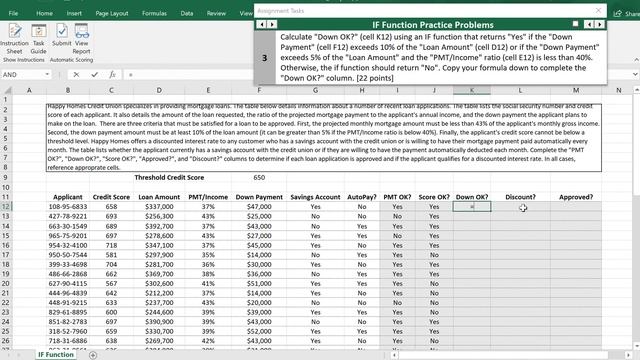Cancel the formula entry with X
The image size is (640, 360).
click(x=76, y=75)
